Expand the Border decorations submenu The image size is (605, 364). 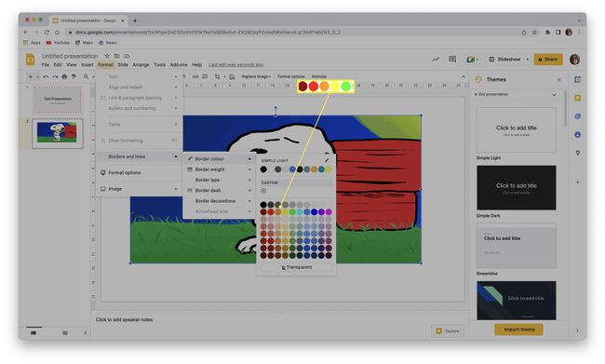(219, 201)
